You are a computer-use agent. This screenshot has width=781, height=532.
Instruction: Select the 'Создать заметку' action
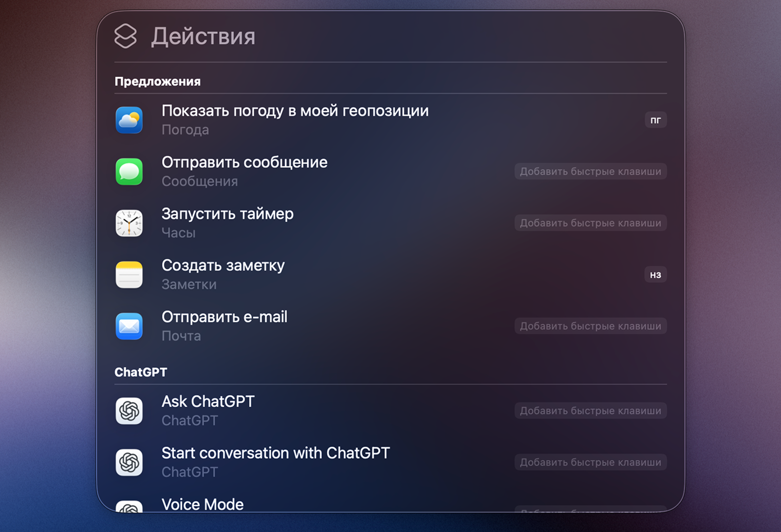223,265
